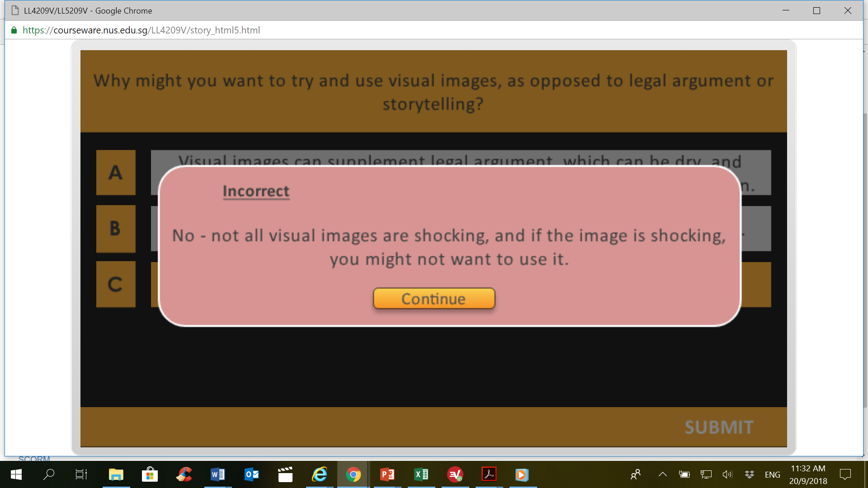Screen dimensions: 868x488
Task: Open Outlook from the taskbar
Action: pos(251,474)
